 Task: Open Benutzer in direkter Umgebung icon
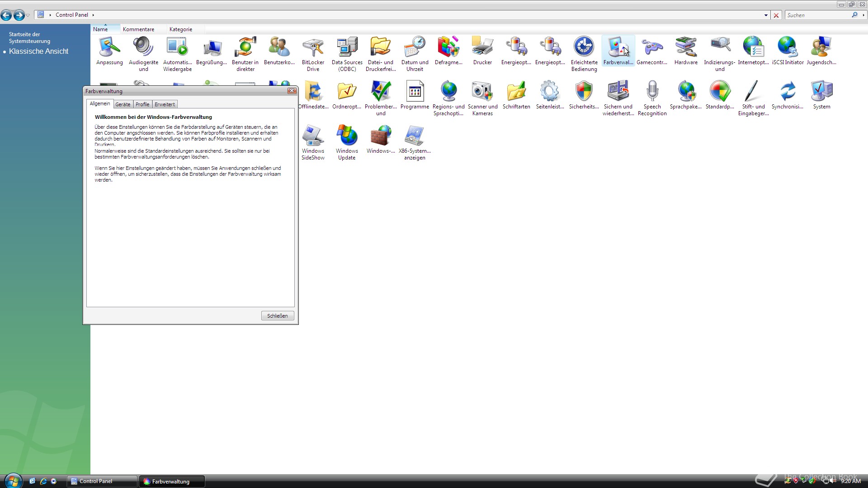click(x=245, y=54)
